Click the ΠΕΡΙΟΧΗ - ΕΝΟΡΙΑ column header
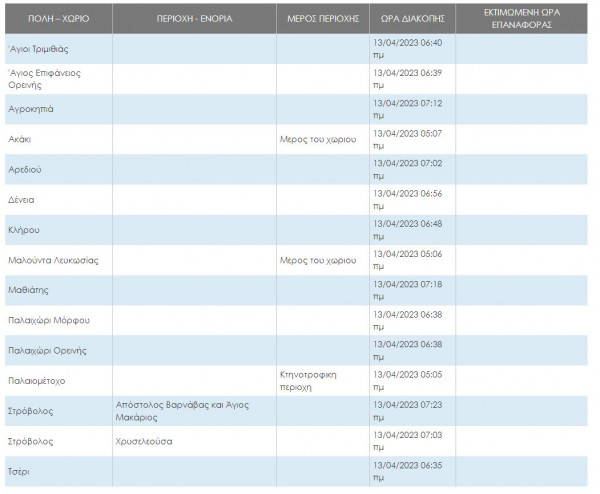 pyautogui.click(x=194, y=19)
